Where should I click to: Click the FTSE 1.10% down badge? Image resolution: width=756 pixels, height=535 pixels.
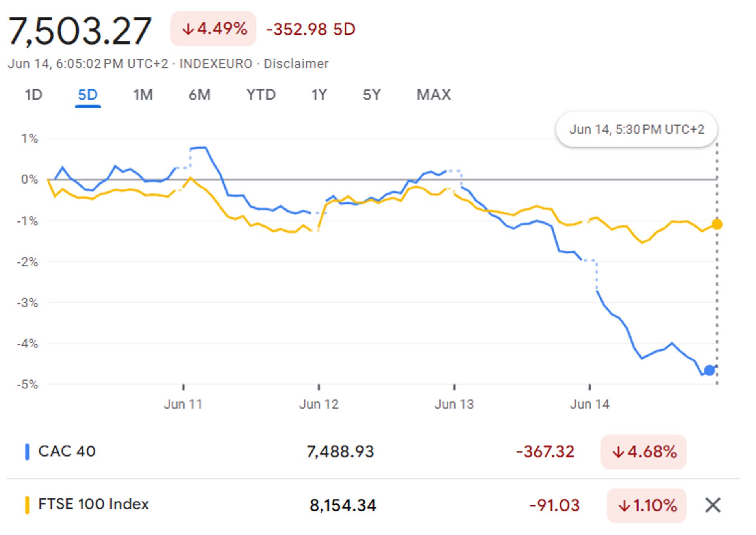tap(647, 505)
